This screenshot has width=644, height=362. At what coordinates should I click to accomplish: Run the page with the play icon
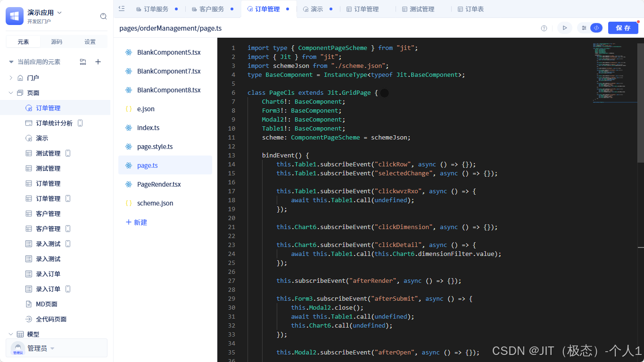564,28
